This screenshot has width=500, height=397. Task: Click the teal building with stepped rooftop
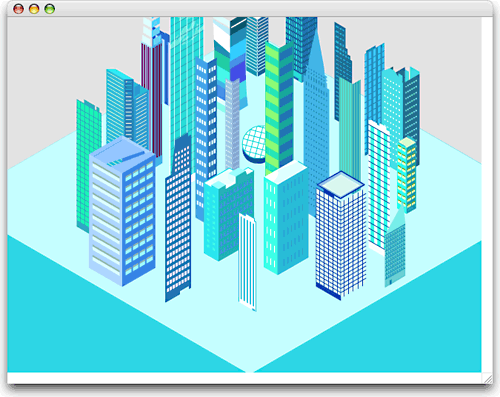pyautogui.click(x=229, y=213)
